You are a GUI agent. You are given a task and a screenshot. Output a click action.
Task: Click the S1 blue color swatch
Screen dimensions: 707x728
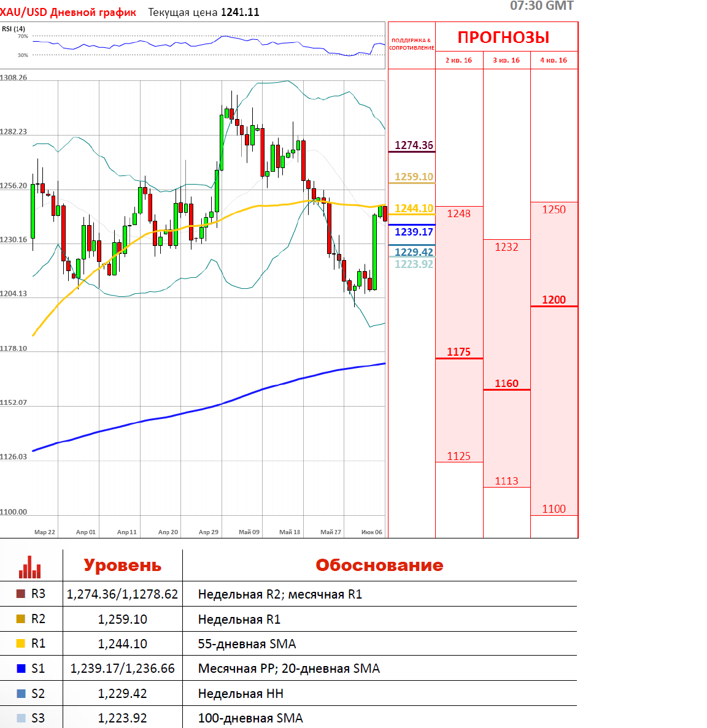21,669
